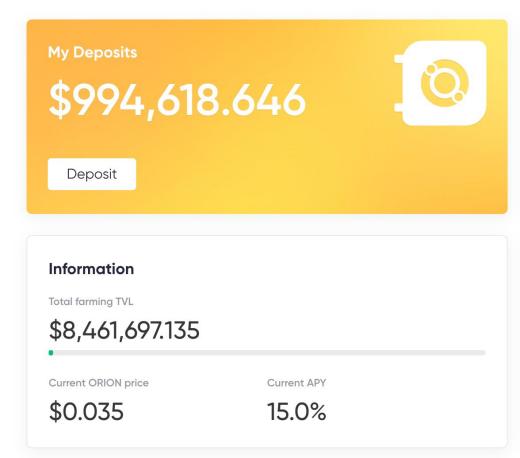Click the Orion logo inside the vault
The width and height of the screenshot is (520, 458).
click(445, 83)
